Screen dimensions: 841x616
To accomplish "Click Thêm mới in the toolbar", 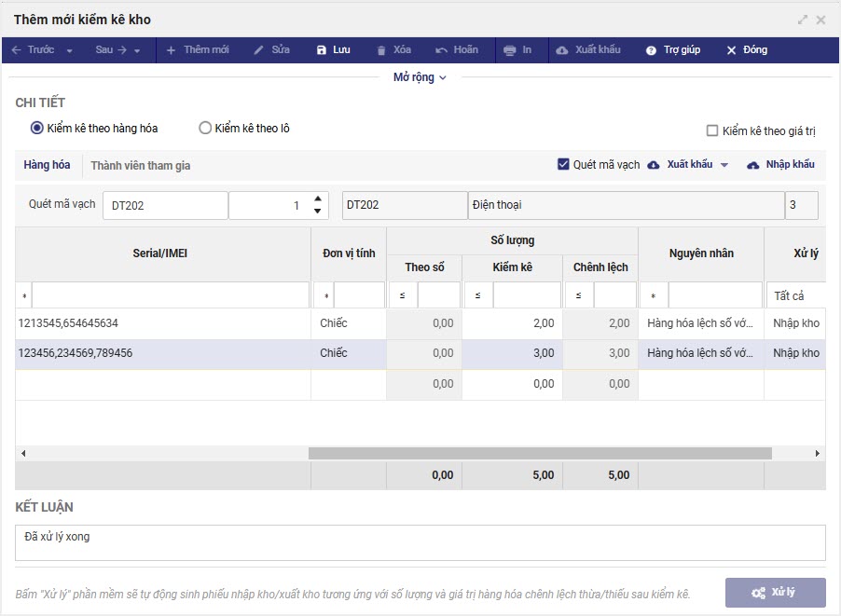I will point(198,50).
